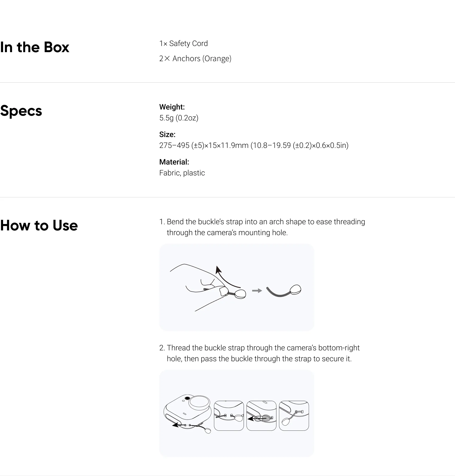The image size is (455, 476).
Task: Click the "1× Safety Cord" item
Action: click(x=183, y=43)
